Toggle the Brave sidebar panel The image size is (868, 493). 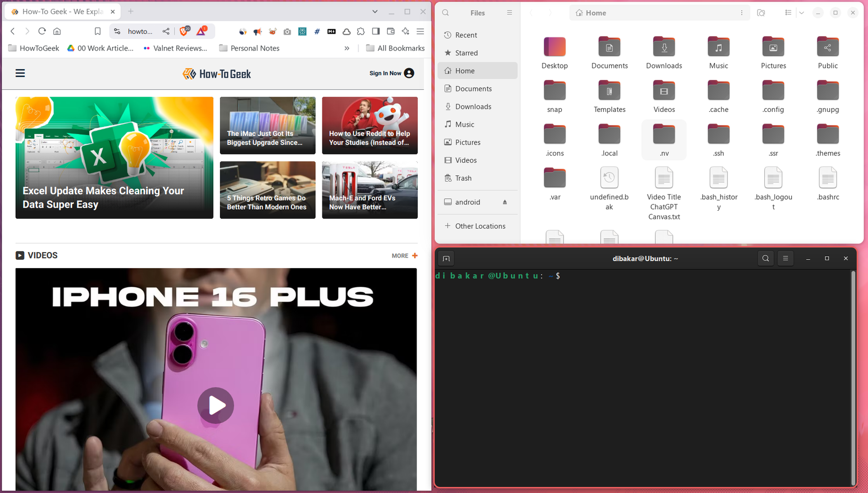point(376,32)
